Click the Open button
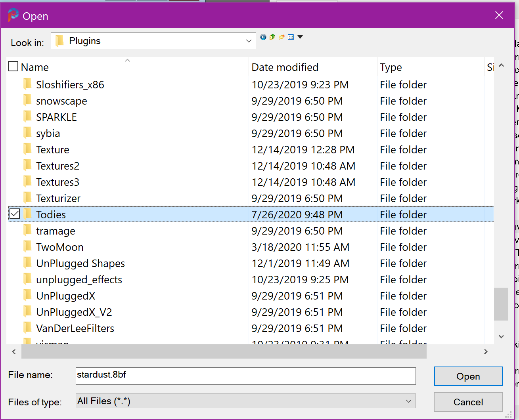Viewport: 519px width, 420px height. [x=468, y=376]
